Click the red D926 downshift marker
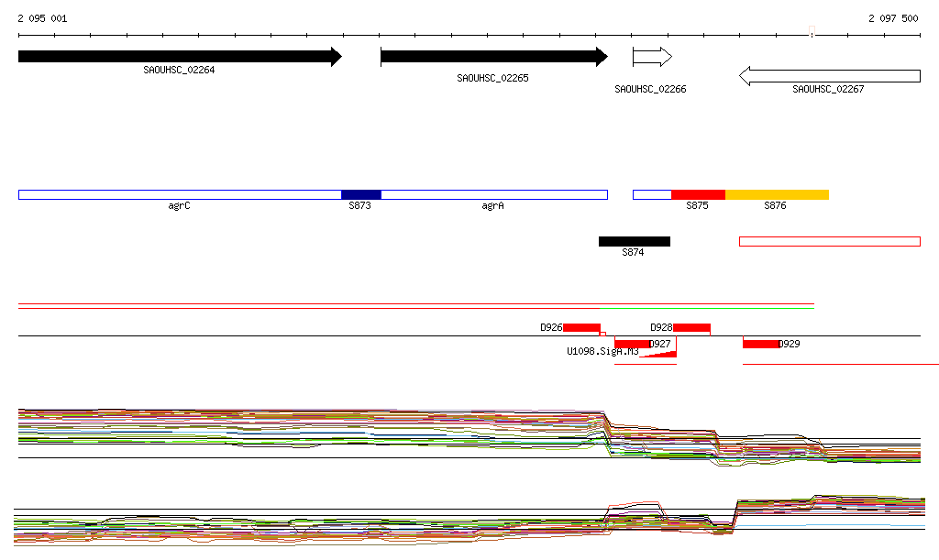Viewport: 939px width, 560px height. 581,327
